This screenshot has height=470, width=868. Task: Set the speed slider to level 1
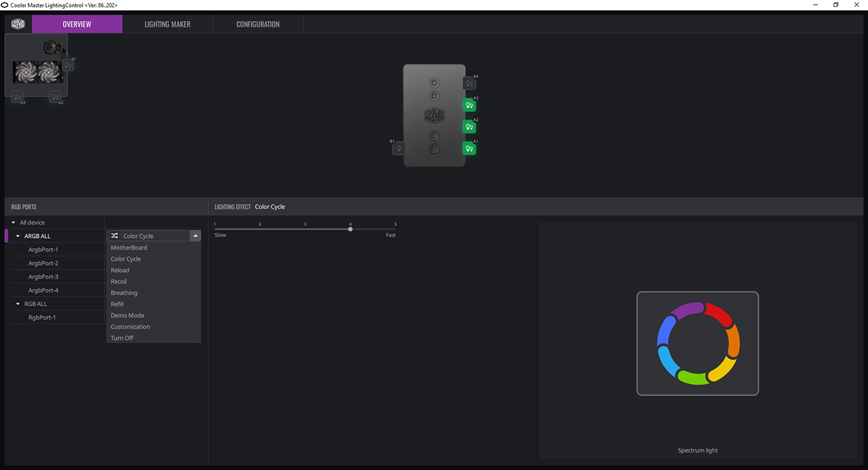pos(215,229)
